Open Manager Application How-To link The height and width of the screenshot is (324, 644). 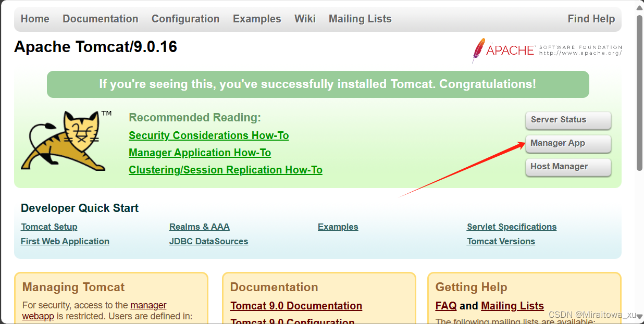[200, 153]
